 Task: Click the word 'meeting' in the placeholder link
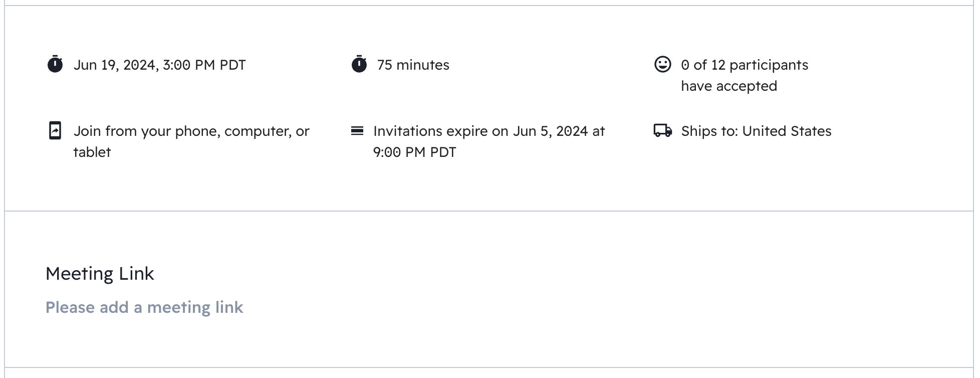(178, 307)
